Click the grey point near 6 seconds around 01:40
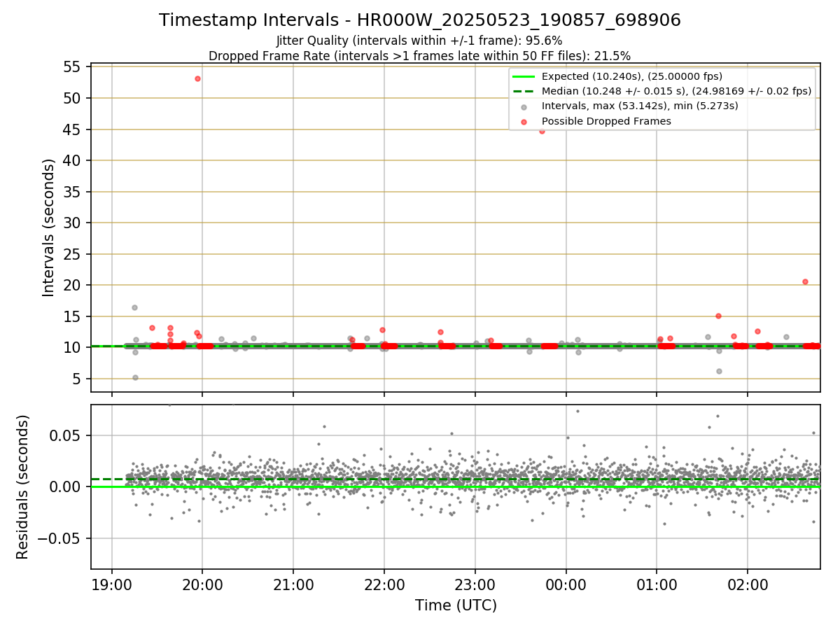840x630 pixels. tap(719, 371)
